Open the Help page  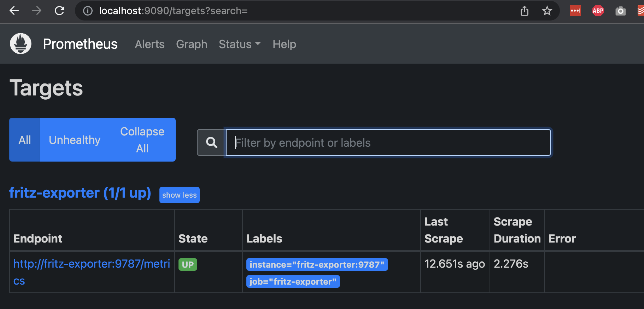(285, 44)
